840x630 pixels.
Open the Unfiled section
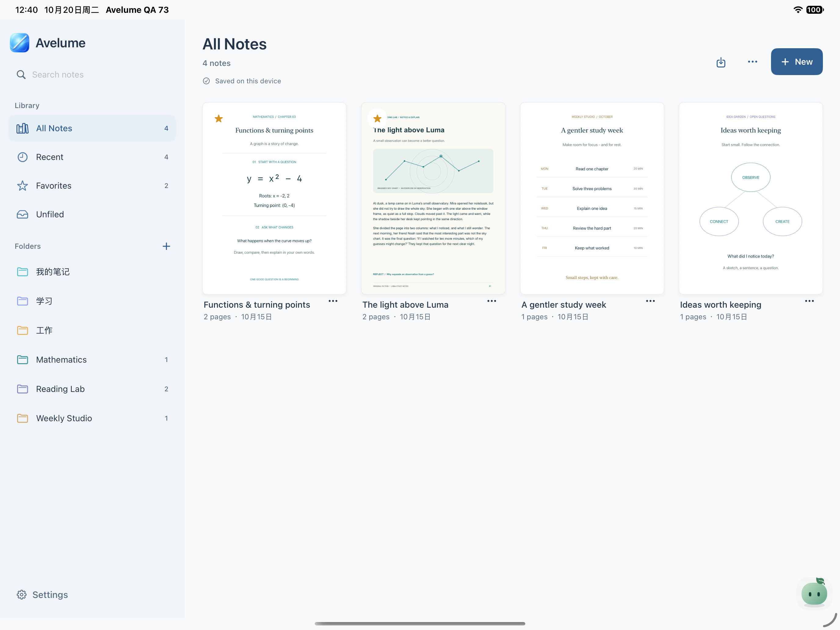(x=92, y=214)
